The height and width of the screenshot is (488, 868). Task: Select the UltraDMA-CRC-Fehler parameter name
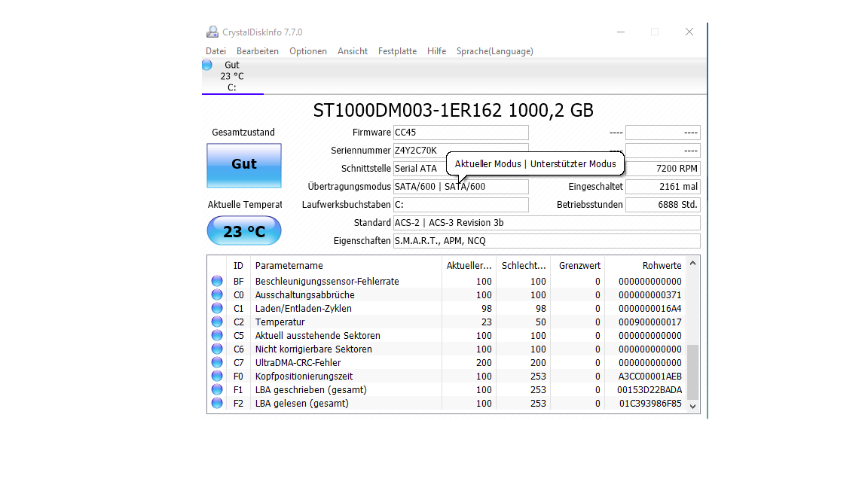click(x=298, y=362)
